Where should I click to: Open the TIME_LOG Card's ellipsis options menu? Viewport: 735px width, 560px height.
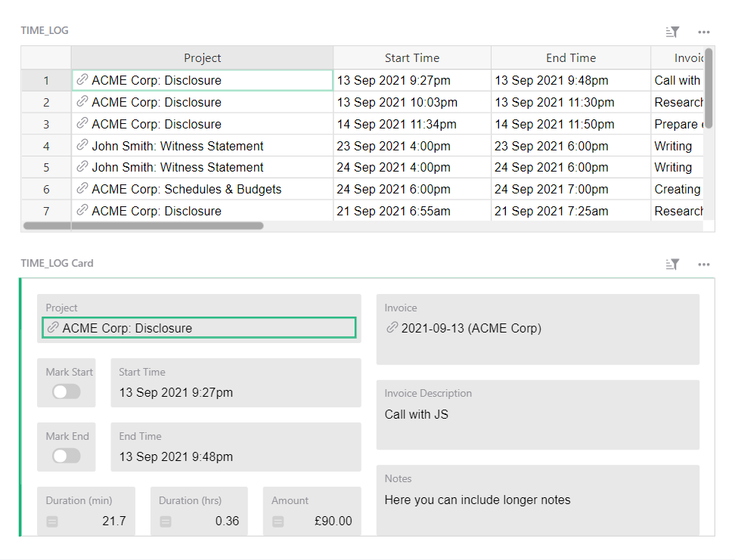click(704, 265)
